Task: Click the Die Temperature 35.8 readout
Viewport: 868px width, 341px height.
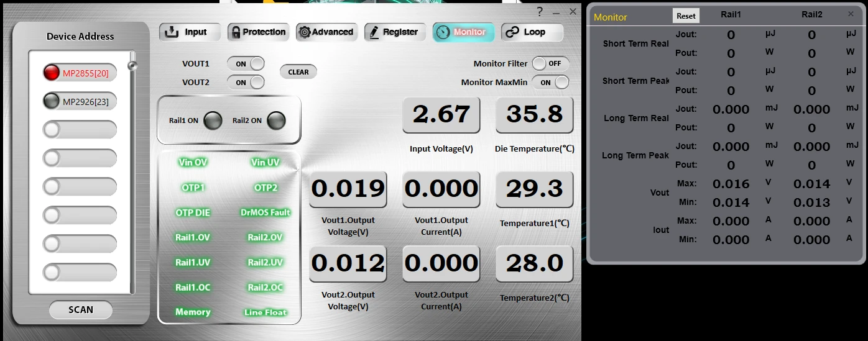Action: [535, 114]
